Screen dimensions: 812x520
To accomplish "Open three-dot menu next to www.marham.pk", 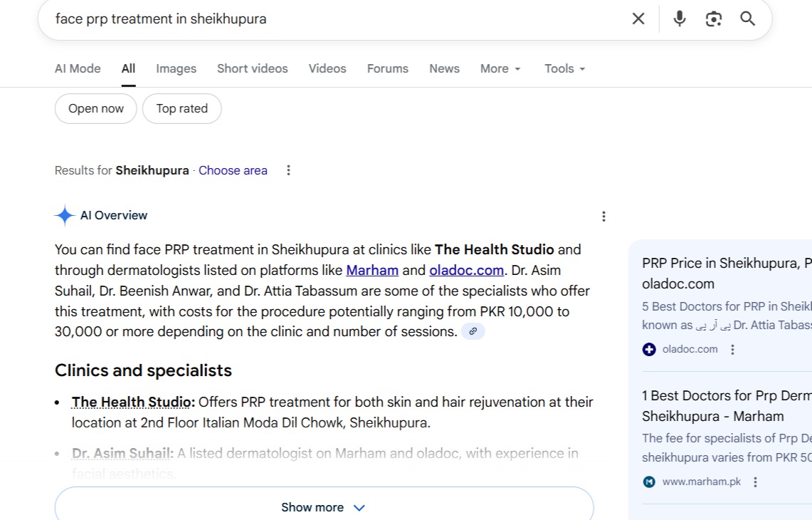I will point(755,482).
